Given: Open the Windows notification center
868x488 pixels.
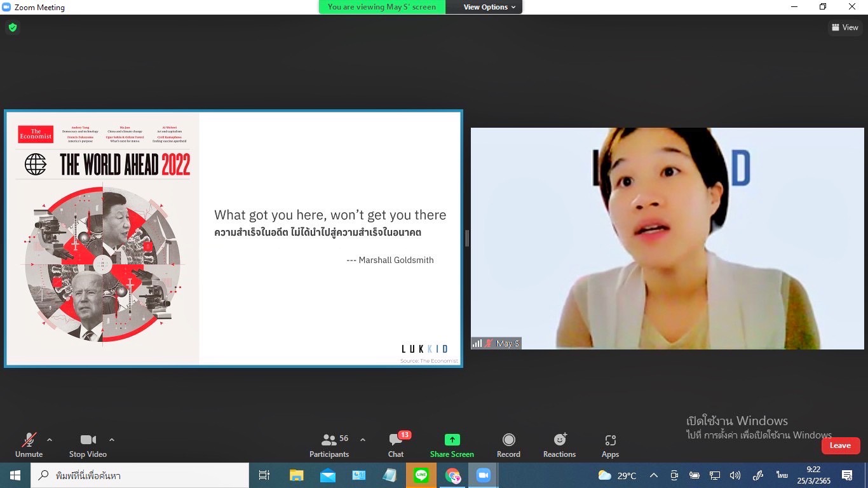Looking at the screenshot, I should pyautogui.click(x=846, y=475).
